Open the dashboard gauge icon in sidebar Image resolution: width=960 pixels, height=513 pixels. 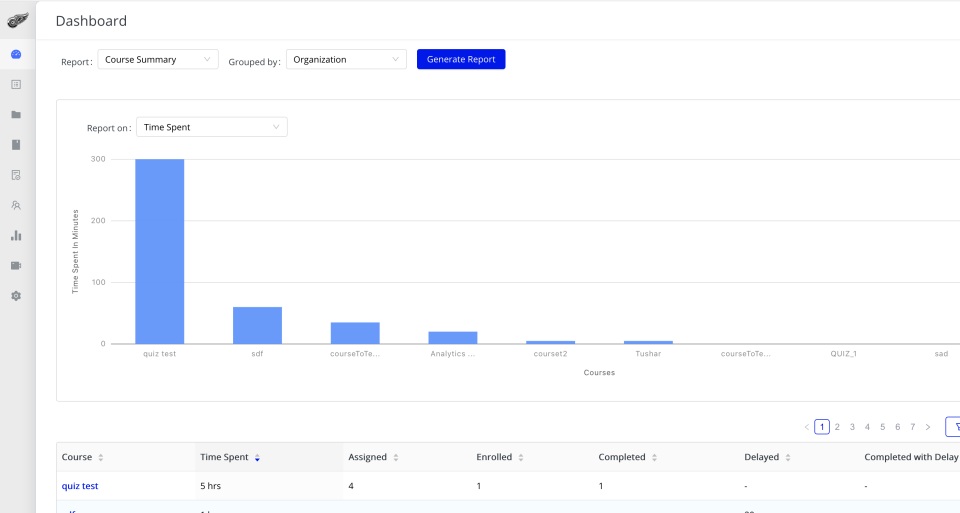click(x=16, y=54)
